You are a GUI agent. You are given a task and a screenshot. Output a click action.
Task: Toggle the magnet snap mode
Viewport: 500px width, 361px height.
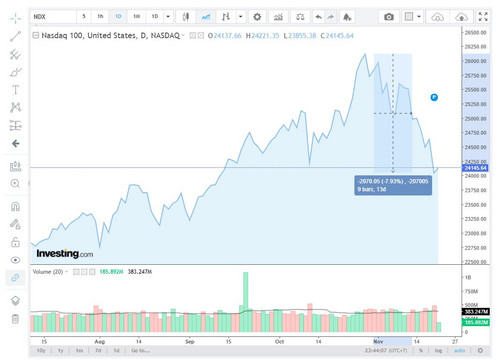pos(15,207)
